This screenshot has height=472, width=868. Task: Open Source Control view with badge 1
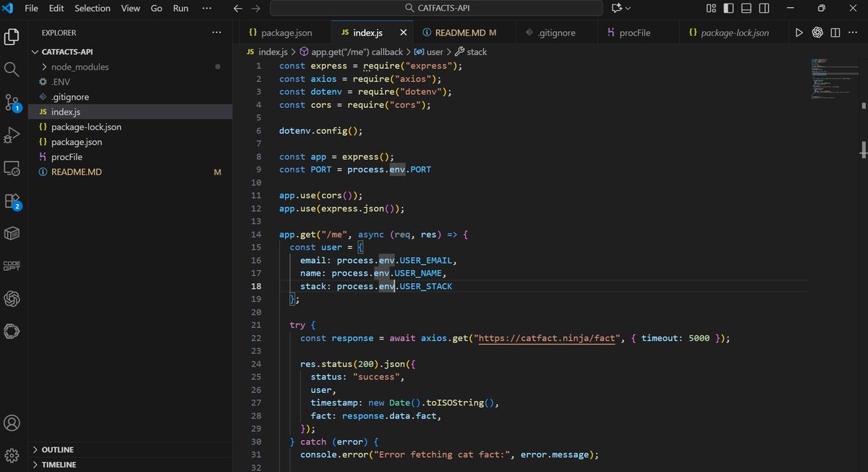coord(12,102)
